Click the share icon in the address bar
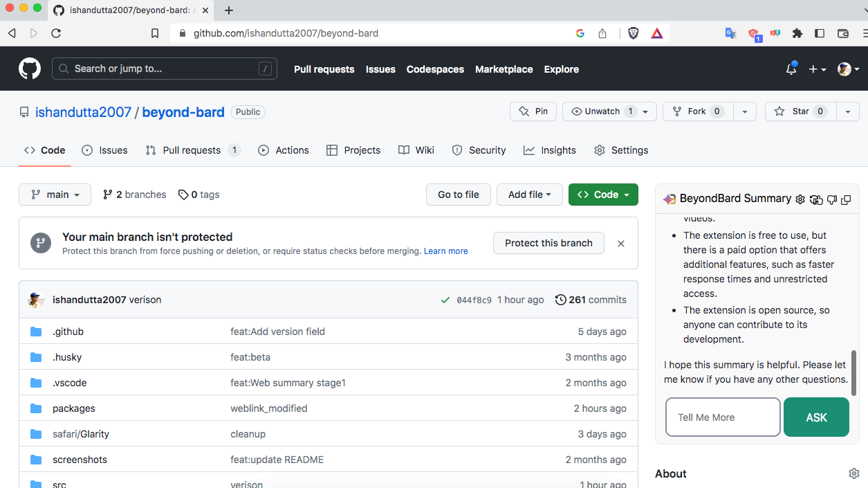This screenshot has height=488, width=868. [x=602, y=33]
